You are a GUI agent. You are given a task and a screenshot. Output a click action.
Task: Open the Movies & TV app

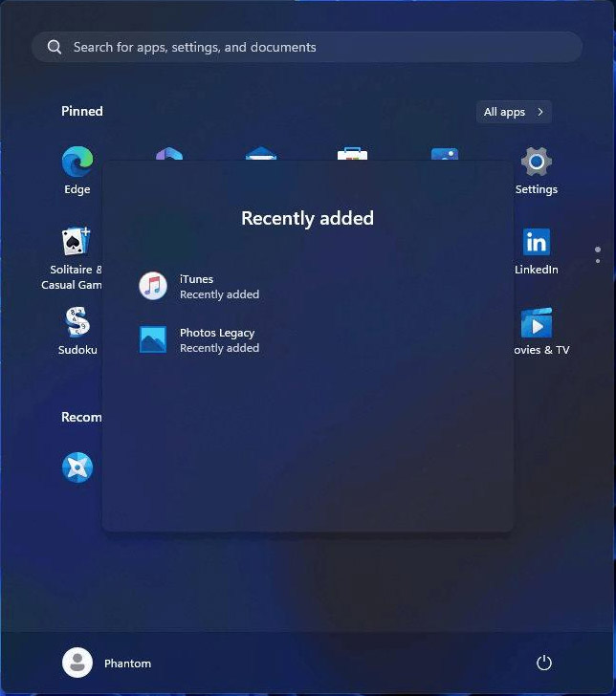(x=536, y=323)
